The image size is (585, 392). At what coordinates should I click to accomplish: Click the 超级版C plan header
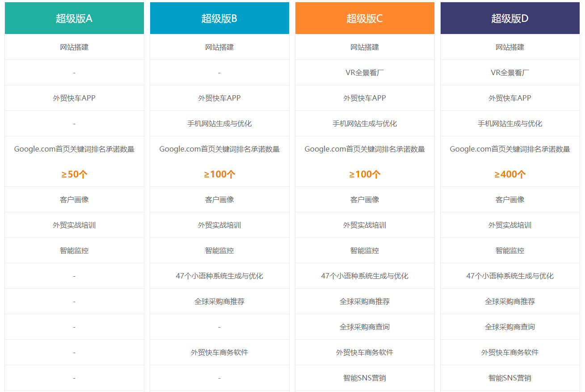pos(365,18)
